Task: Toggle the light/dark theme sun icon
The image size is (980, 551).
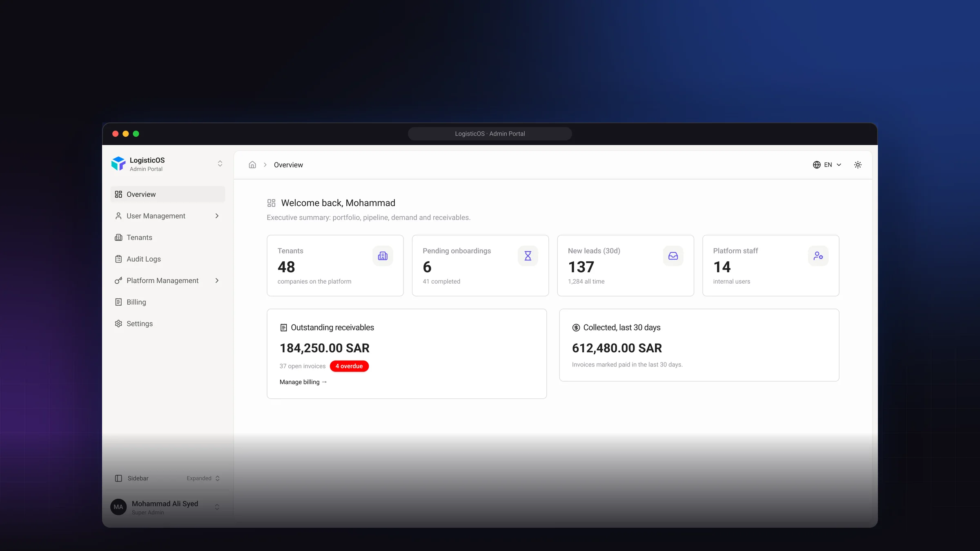Action: pos(858,165)
